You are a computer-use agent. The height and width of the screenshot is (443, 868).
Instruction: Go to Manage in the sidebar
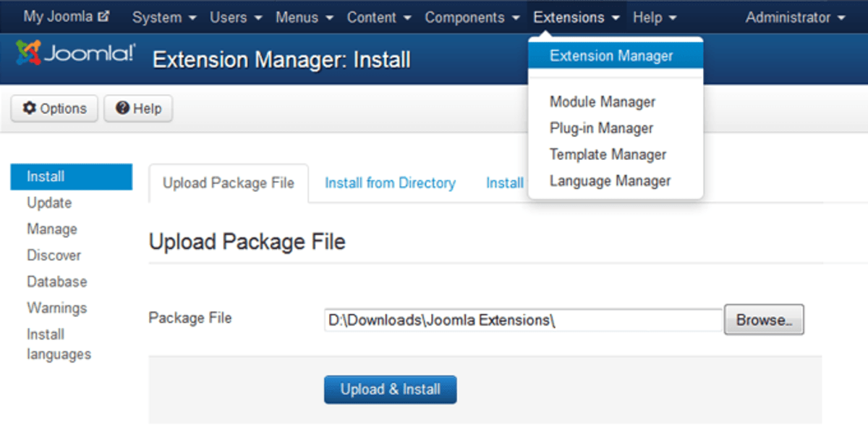pyautogui.click(x=52, y=229)
